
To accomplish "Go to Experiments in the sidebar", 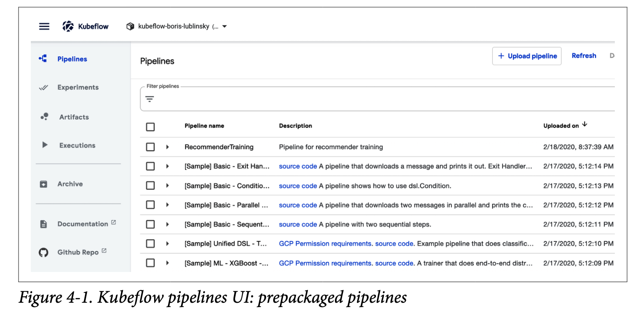I will 78,88.
